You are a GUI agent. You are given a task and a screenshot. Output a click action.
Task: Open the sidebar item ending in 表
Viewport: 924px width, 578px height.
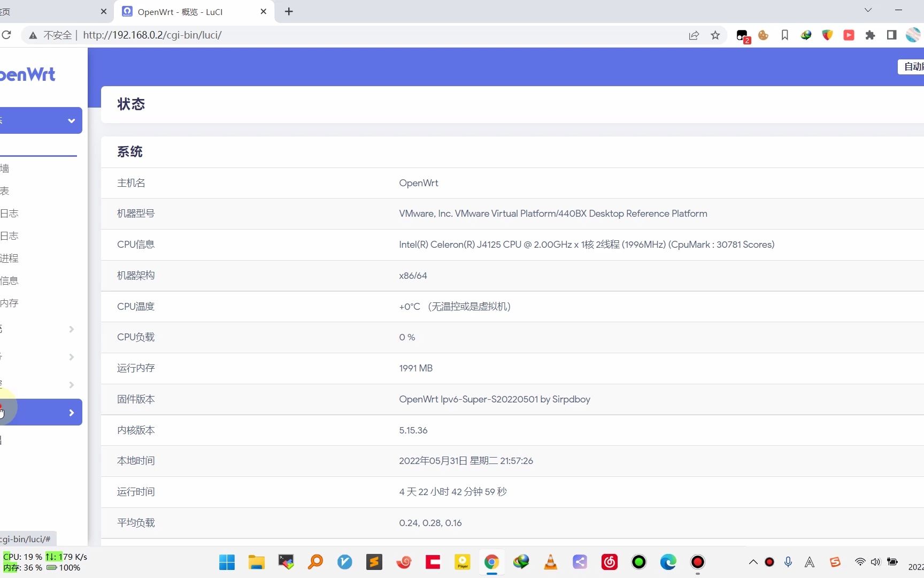[x=5, y=191]
